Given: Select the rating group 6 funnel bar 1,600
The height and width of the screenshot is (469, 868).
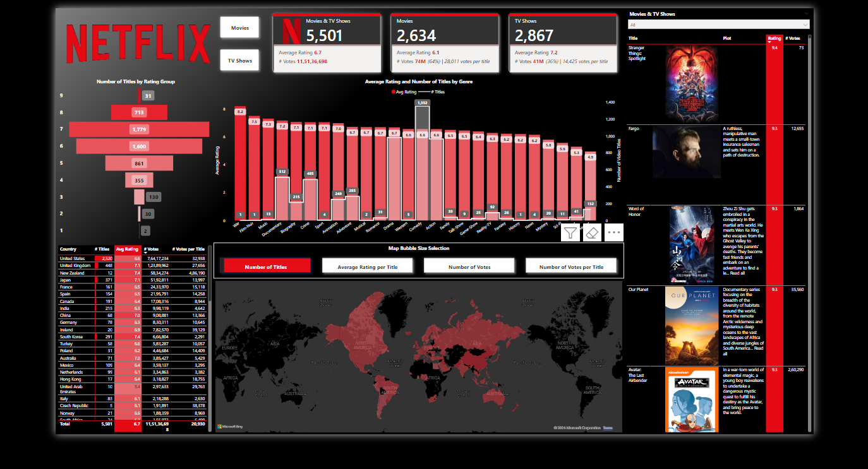Looking at the screenshot, I should pyautogui.click(x=139, y=146).
